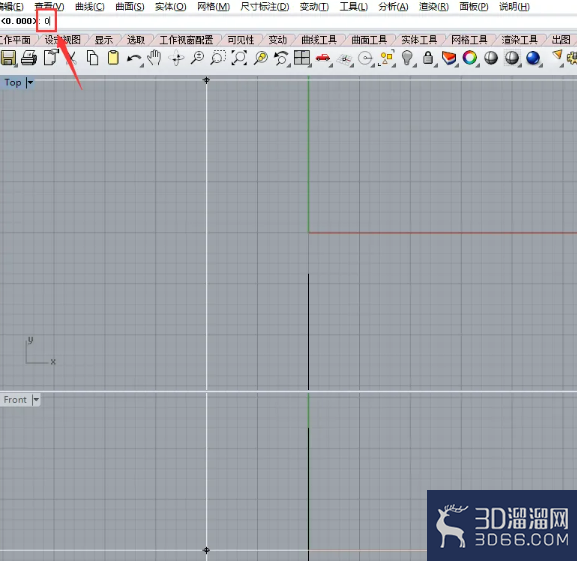The width and height of the screenshot is (577, 561).
Task: Select the Zoom dynamic magnifier
Action: pyautogui.click(x=197, y=58)
